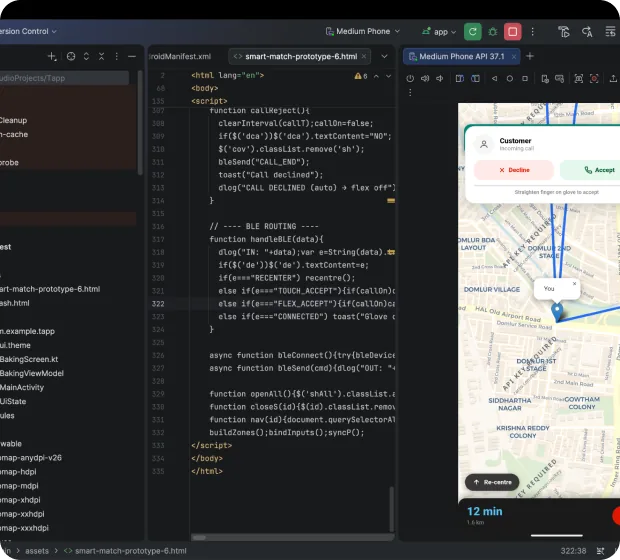
Task: Click the Apply Changes icon with letter A
Action: click(587, 32)
